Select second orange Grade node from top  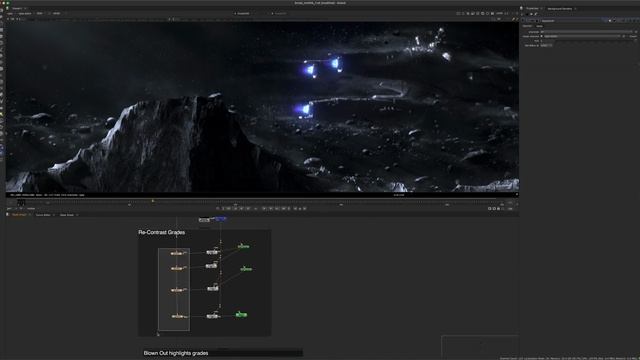[x=178, y=268]
